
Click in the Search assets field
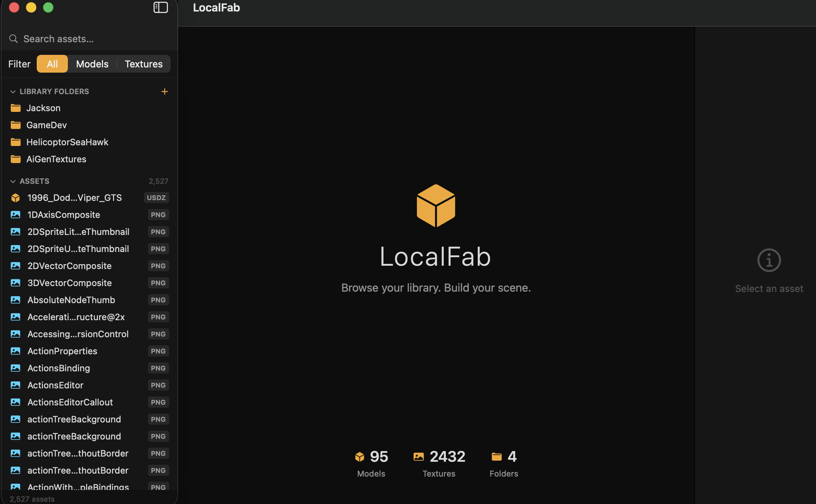[x=89, y=39]
